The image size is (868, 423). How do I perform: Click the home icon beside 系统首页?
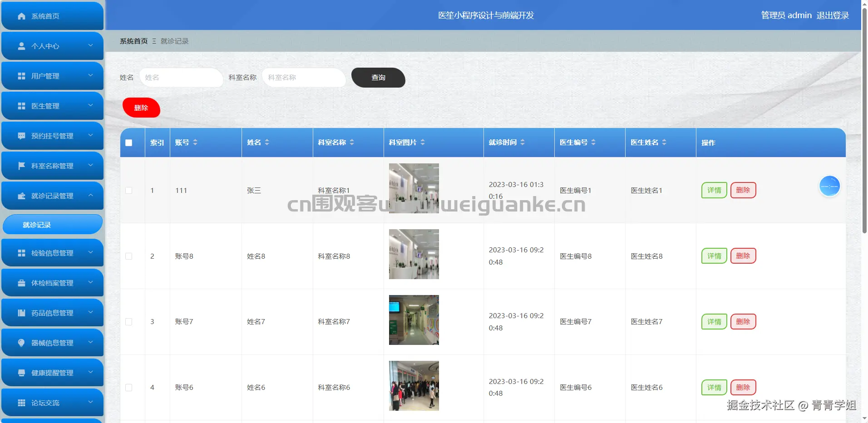point(21,16)
